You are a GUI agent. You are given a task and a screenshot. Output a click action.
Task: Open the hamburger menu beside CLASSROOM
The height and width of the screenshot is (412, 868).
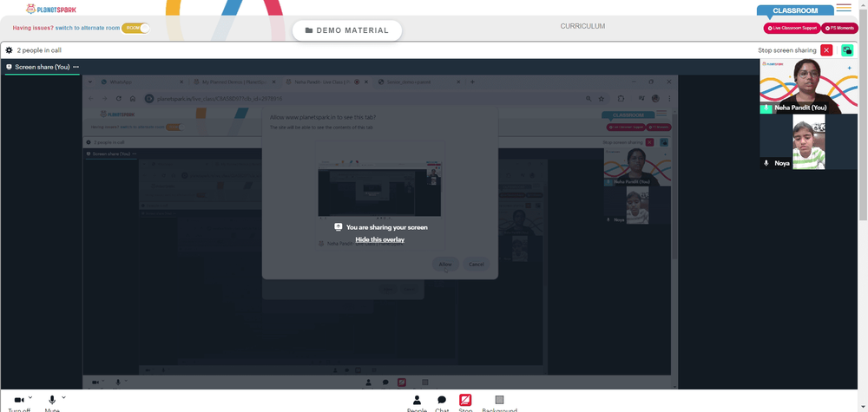coord(844,7)
